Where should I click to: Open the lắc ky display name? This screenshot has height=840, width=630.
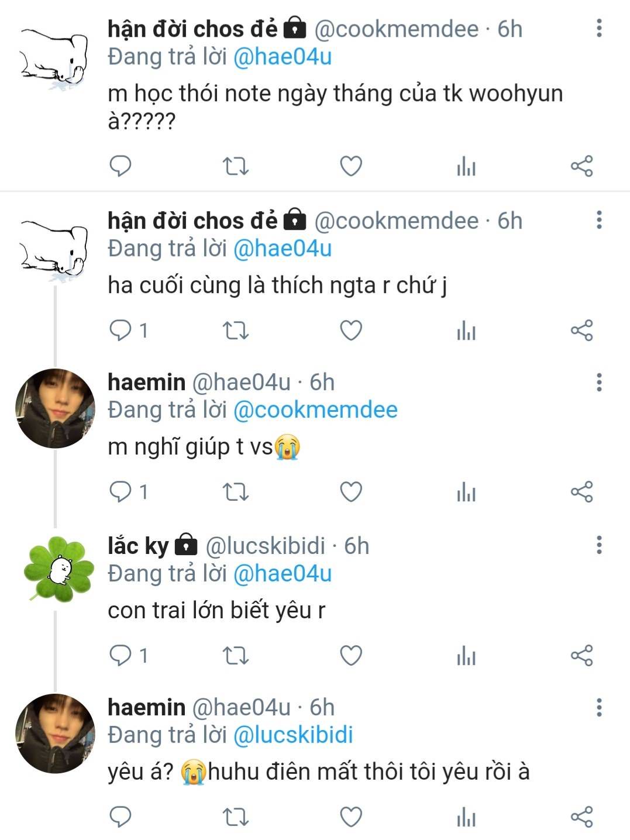(138, 546)
